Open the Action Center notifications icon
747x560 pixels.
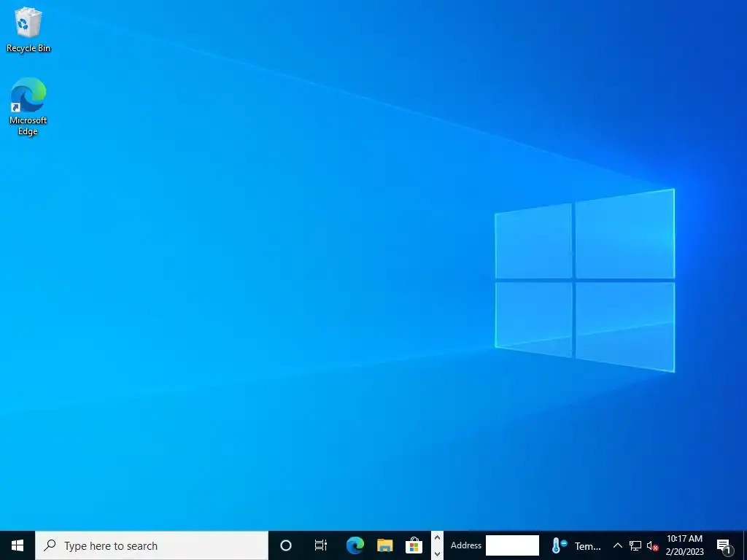point(724,547)
